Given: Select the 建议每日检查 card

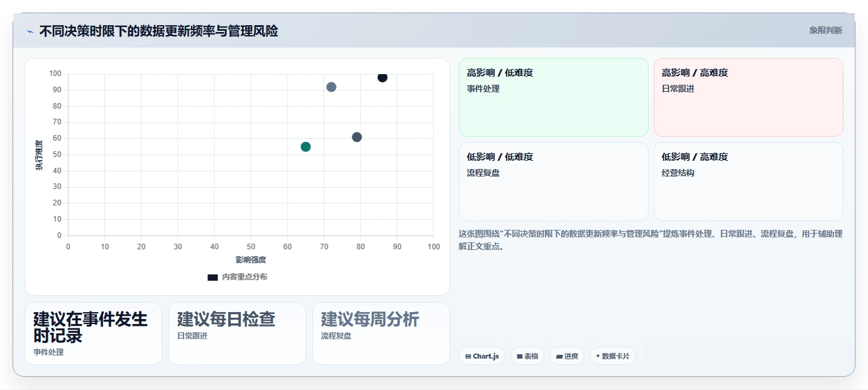Looking at the screenshot, I should (237, 333).
